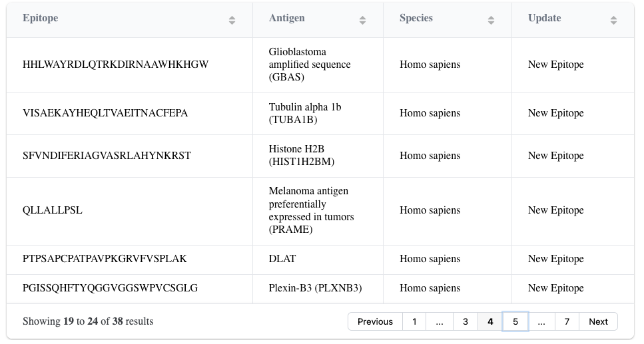Jump to page 3
The width and height of the screenshot is (644, 344).
[466, 321]
